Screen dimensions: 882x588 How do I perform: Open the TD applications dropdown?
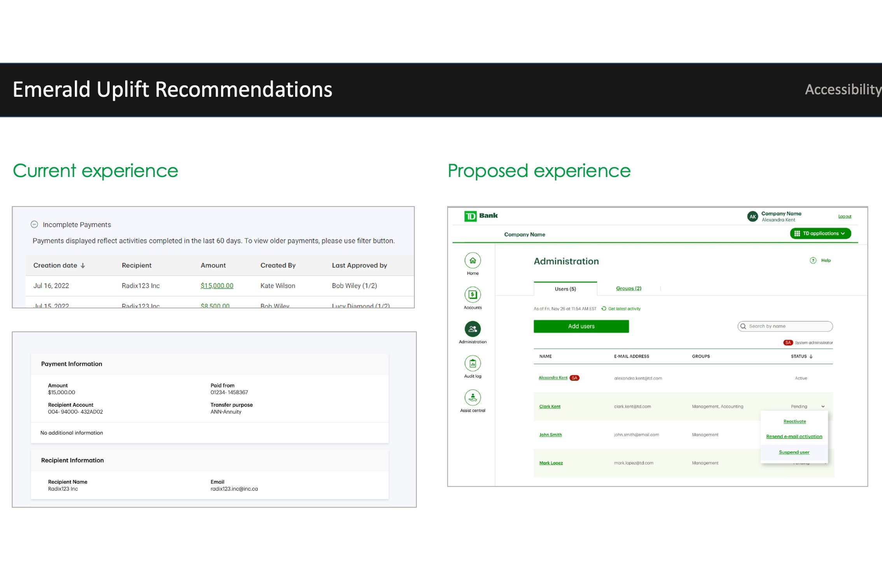tap(820, 233)
